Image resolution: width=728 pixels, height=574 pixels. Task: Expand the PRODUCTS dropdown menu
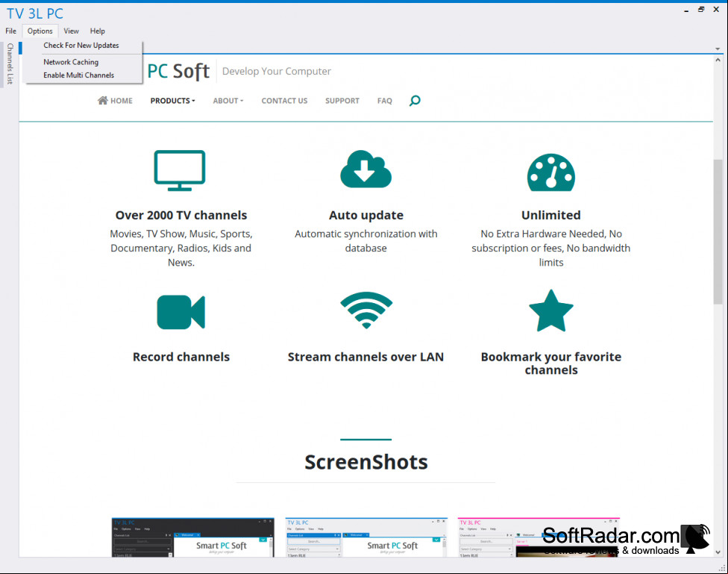(x=173, y=101)
